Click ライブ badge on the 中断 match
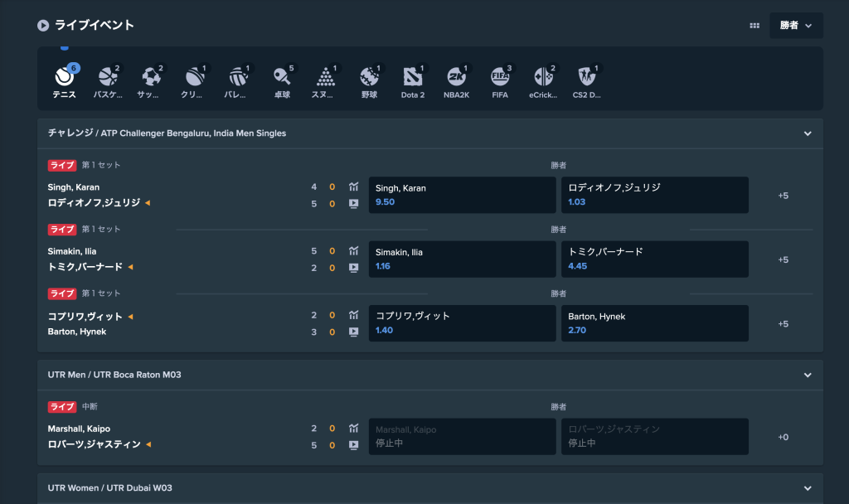 point(62,406)
